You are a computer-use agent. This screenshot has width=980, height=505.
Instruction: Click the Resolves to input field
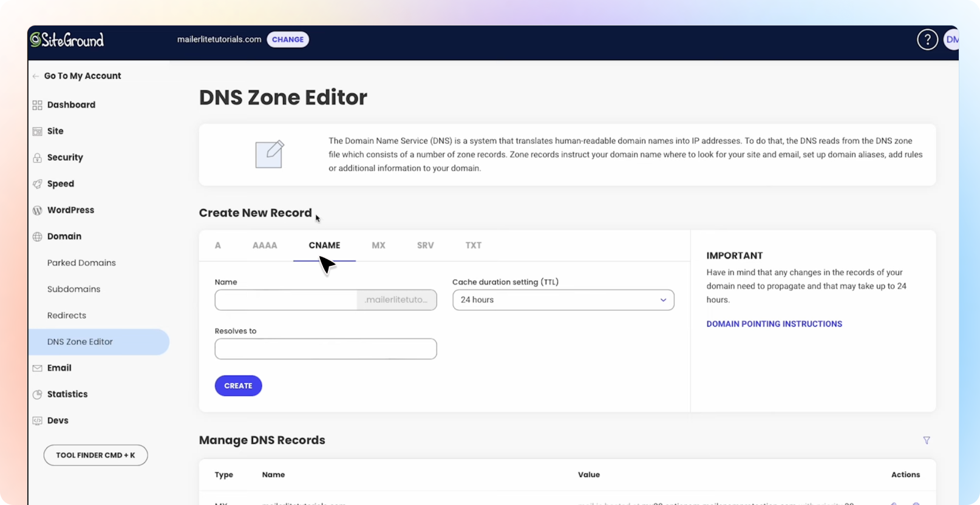click(x=325, y=349)
